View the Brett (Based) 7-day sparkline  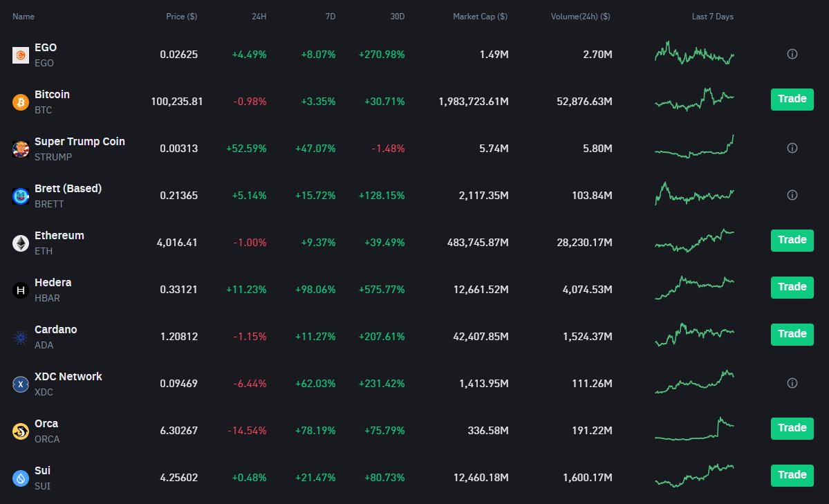[x=694, y=194]
